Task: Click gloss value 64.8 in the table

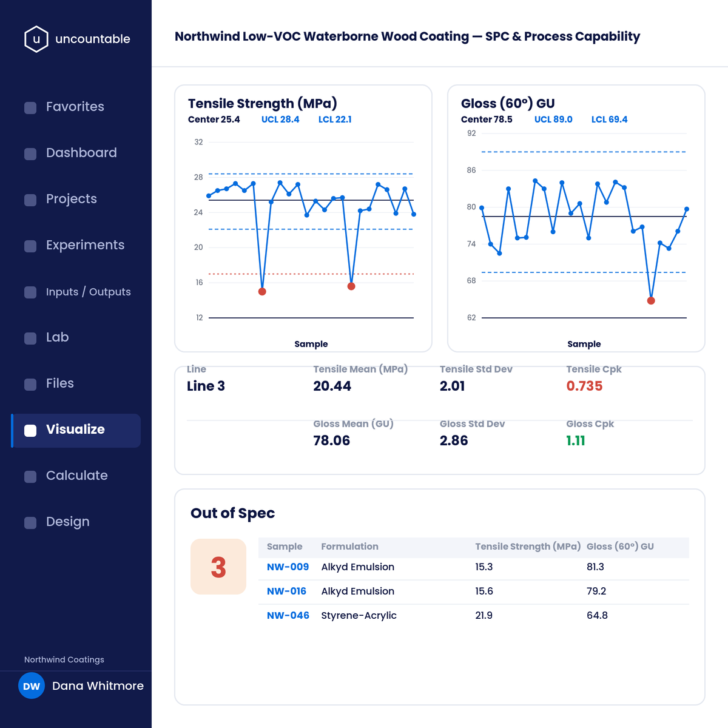Action: pos(597,615)
